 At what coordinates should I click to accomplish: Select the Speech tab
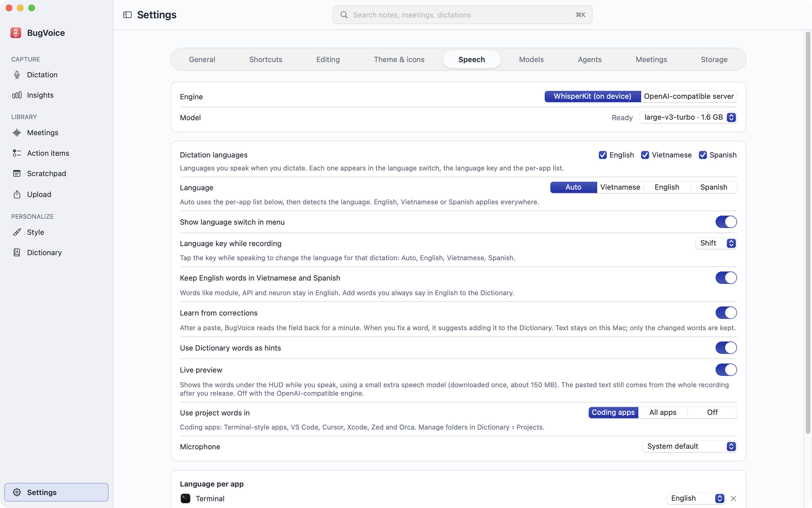[x=471, y=60]
